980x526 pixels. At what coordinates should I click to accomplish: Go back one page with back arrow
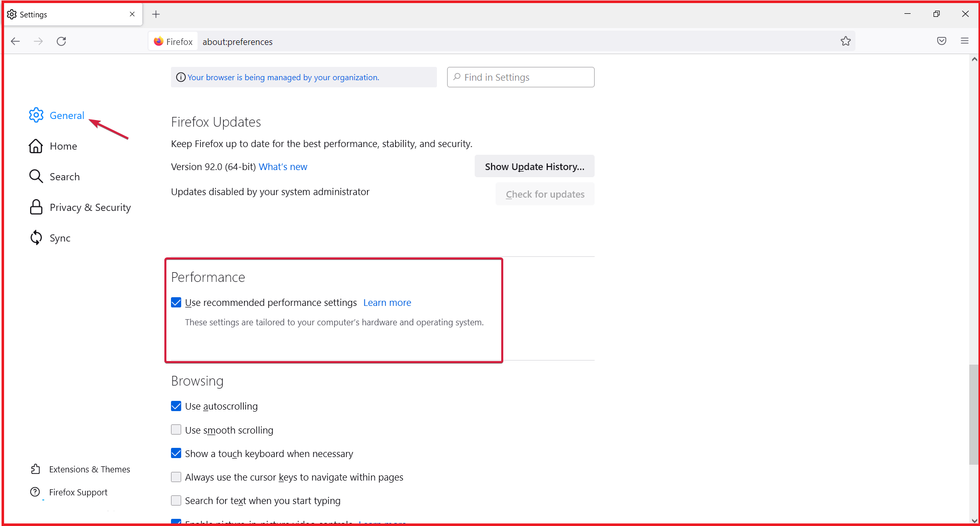[15, 41]
